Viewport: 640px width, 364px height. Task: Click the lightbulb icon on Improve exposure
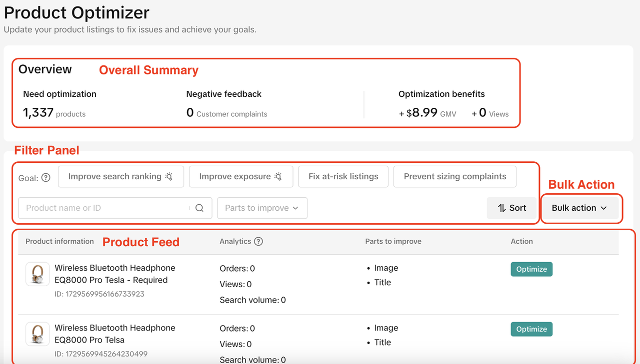(x=278, y=177)
